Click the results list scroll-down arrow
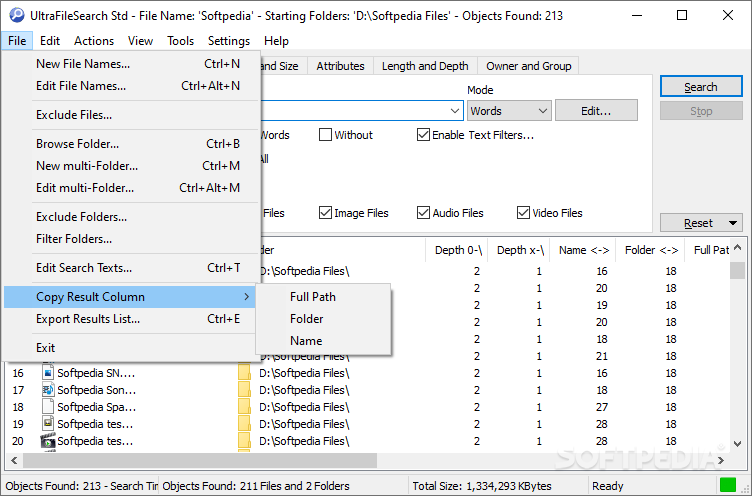The height and width of the screenshot is (496, 752). [738, 443]
